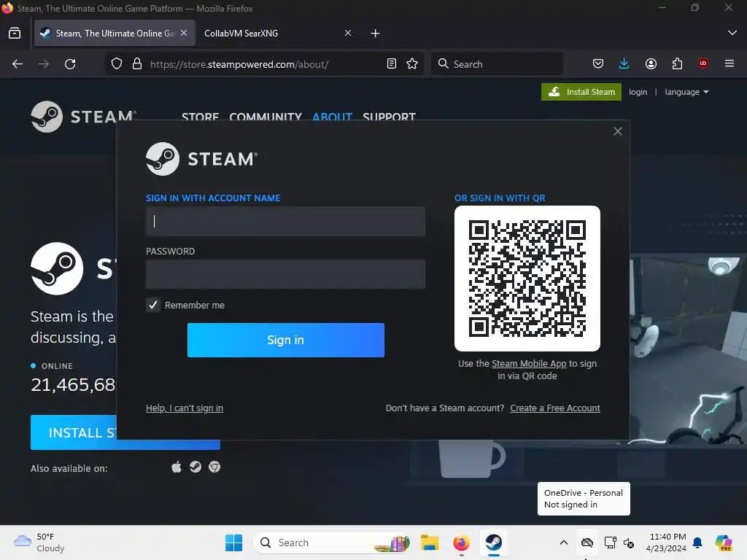The height and width of the screenshot is (560, 747).
Task: Open the Firefox downloads panel
Action: point(624,64)
